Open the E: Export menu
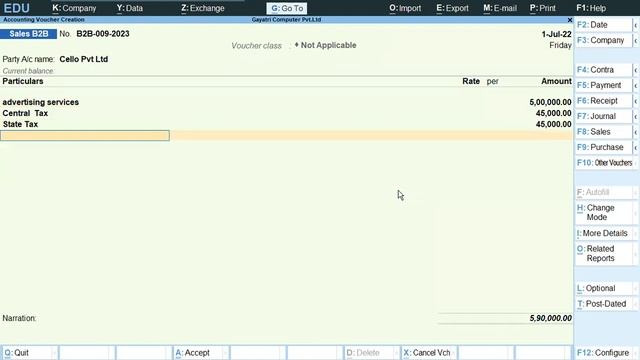Viewport: 640px width, 360px height. pyautogui.click(x=452, y=8)
